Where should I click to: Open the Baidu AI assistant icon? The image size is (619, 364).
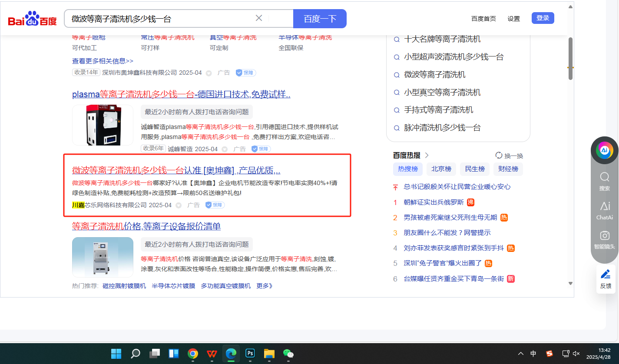click(x=604, y=150)
